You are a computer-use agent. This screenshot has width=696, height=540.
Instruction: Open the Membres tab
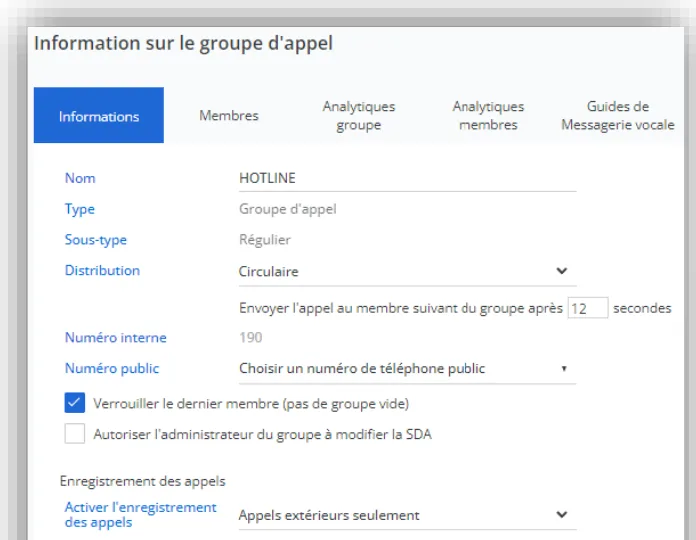click(229, 115)
